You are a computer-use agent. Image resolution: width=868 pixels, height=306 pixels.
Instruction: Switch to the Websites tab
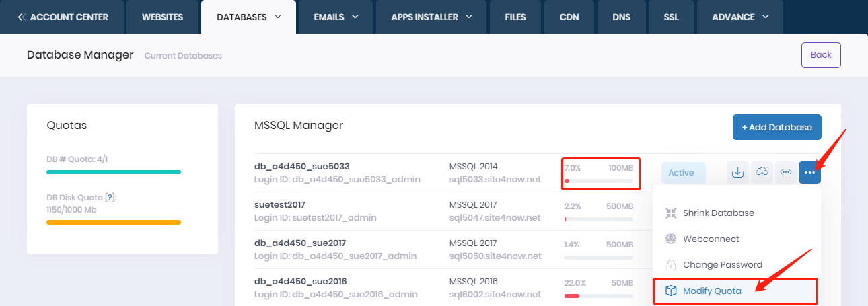[x=162, y=17]
